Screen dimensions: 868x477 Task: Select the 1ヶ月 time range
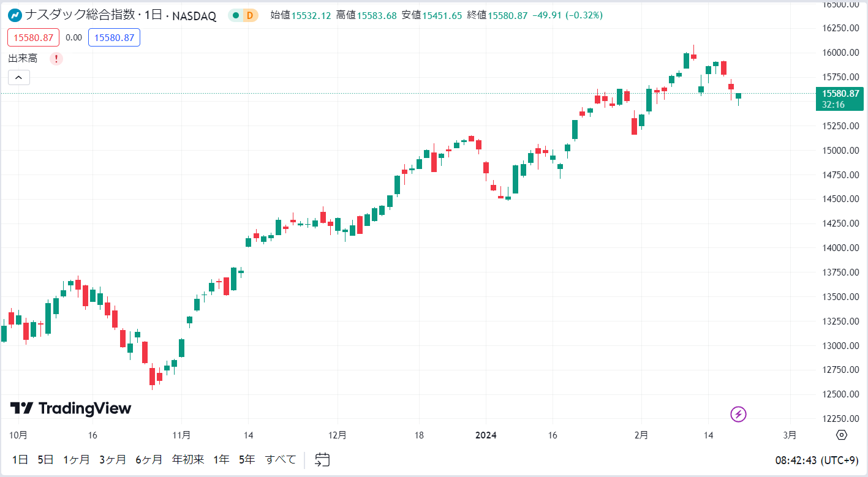click(77, 459)
